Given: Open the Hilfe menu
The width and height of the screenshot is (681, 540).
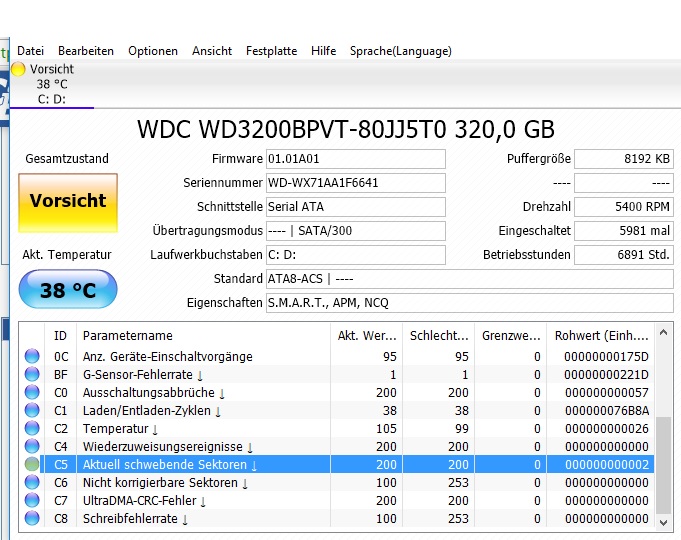Looking at the screenshot, I should (324, 51).
